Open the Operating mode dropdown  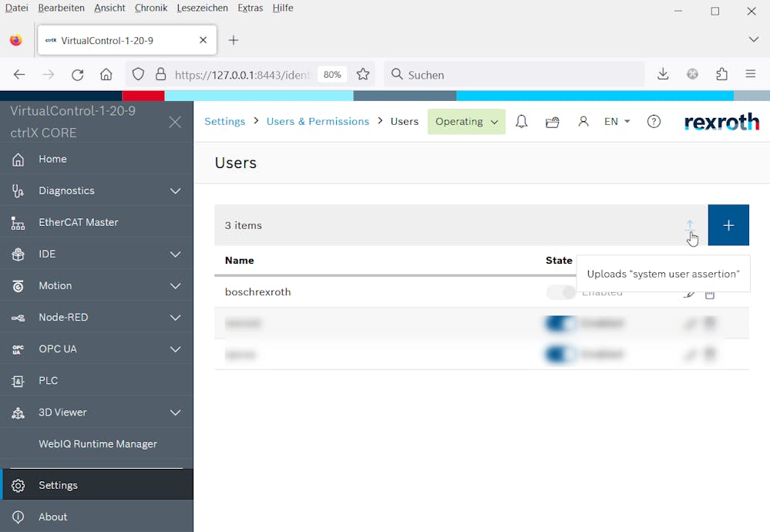click(x=466, y=121)
